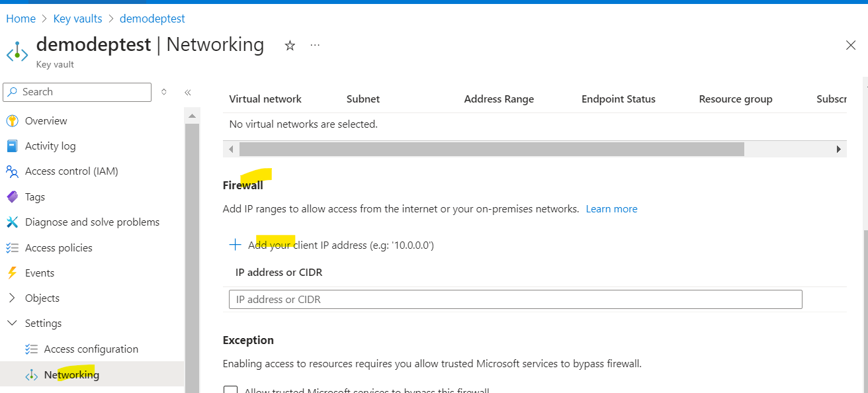Click the Networking icon in the sidebar
The image size is (868, 393).
click(x=31, y=375)
